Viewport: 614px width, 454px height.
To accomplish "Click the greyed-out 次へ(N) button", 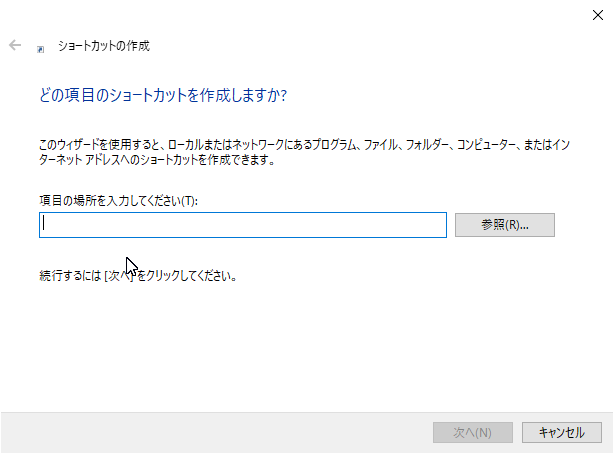I will [473, 432].
